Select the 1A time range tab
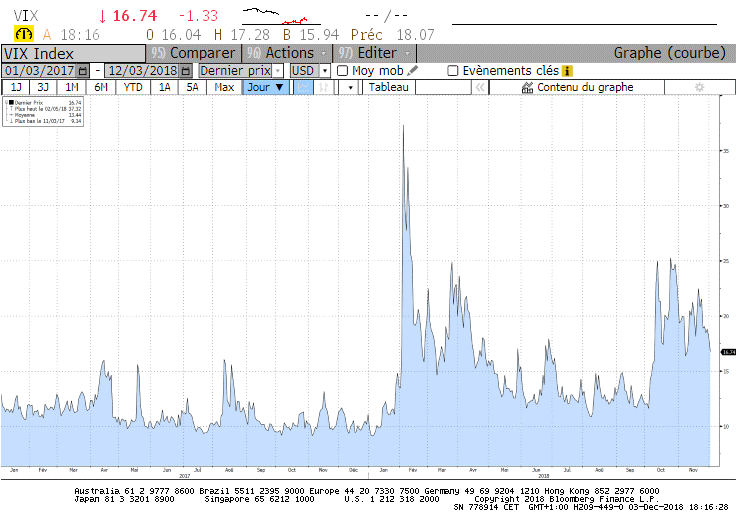Viewport: 736px width, 530px height. [x=164, y=87]
